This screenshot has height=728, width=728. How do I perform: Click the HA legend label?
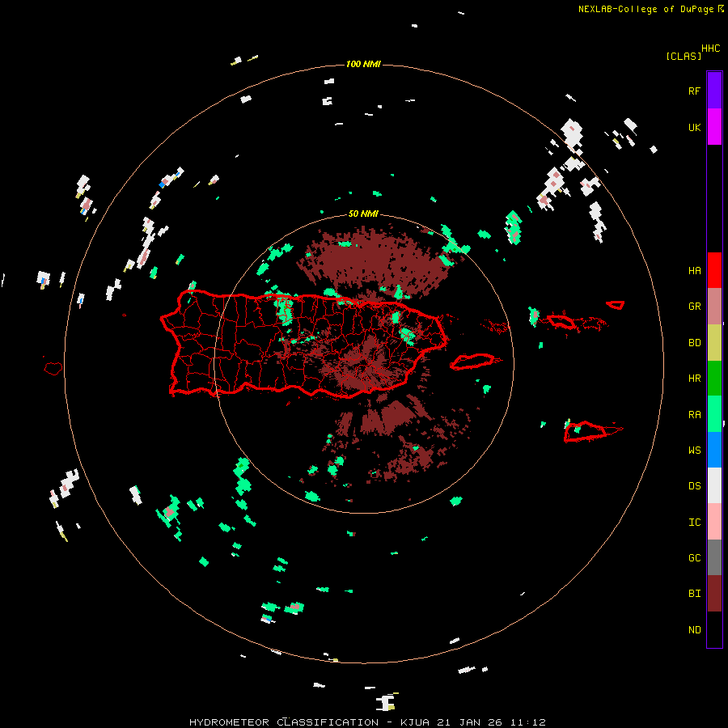coord(694,270)
